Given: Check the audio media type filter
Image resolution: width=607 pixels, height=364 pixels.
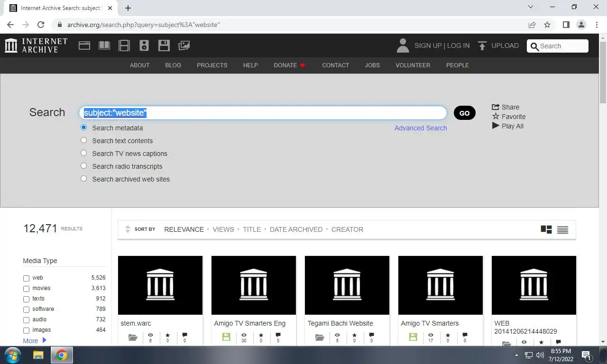Looking at the screenshot, I should (x=26, y=320).
